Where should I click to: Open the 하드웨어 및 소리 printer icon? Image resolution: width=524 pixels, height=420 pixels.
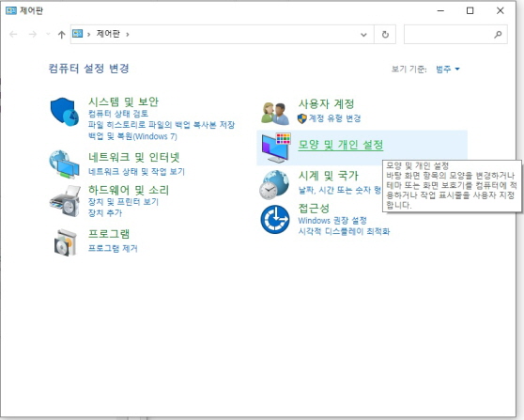pyautogui.click(x=65, y=201)
